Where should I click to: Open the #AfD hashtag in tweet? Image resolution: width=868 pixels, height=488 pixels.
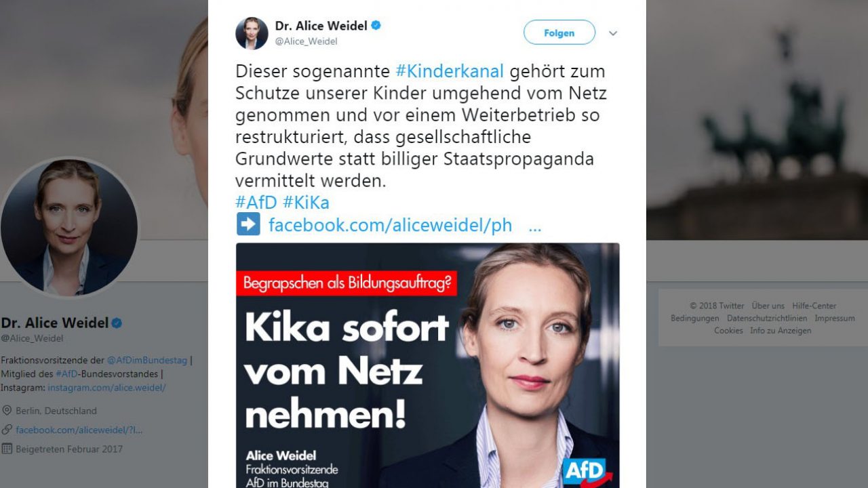pyautogui.click(x=256, y=202)
